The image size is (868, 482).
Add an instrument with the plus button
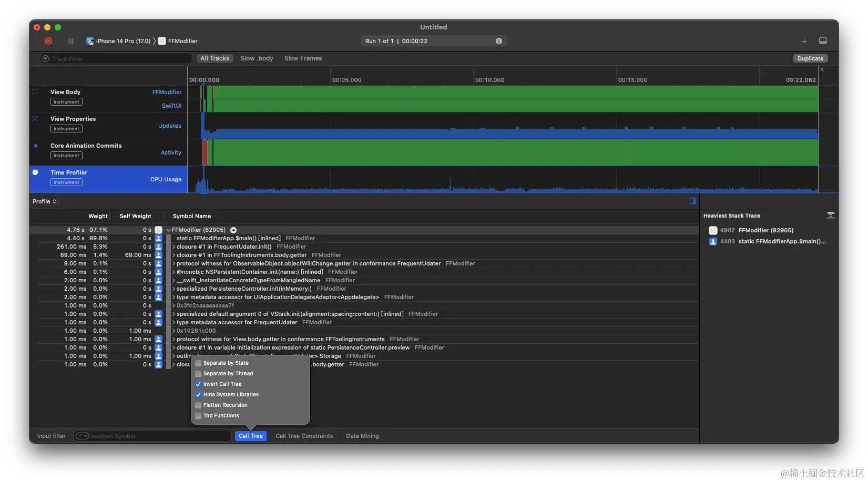pyautogui.click(x=804, y=41)
